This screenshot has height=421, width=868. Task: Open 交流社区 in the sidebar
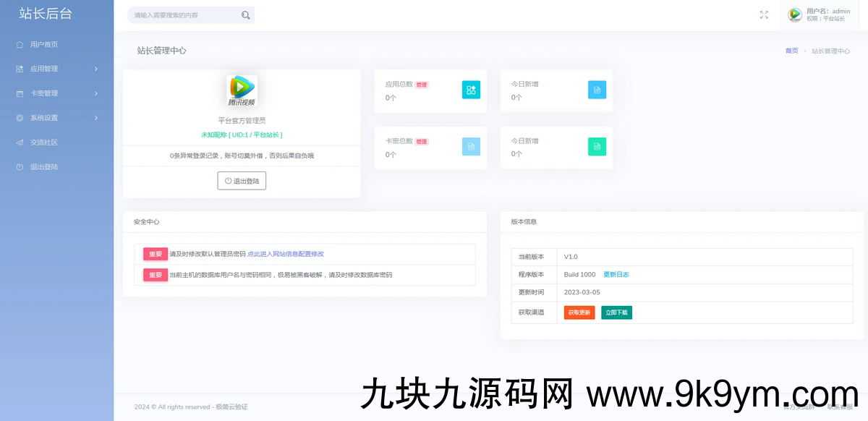[x=43, y=143]
